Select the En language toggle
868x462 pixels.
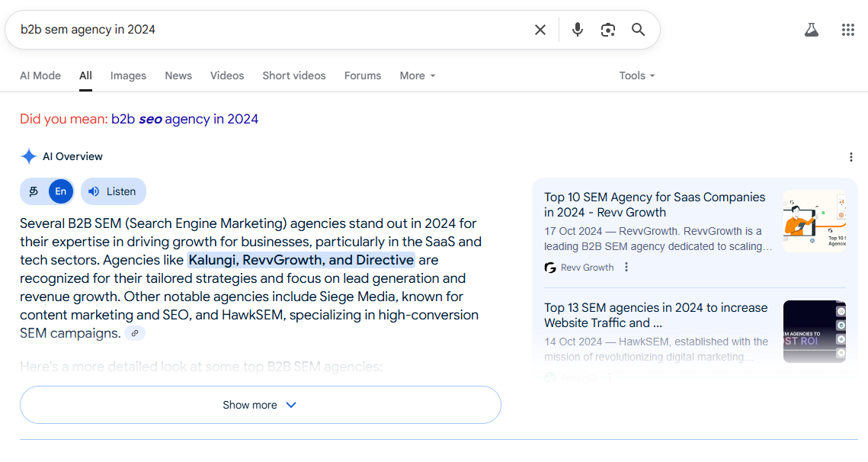[x=61, y=191]
